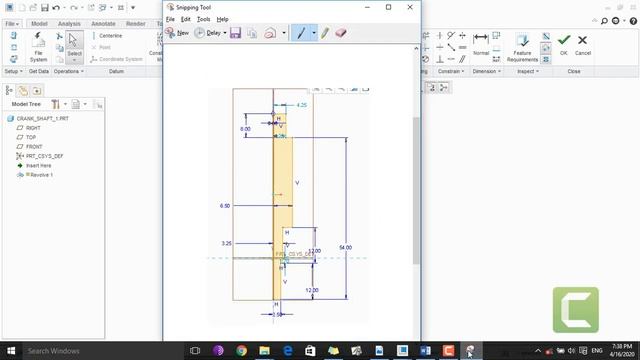Show the Model Tree panel tab icon
This screenshot has width=640, height=360.
pos(9,90)
